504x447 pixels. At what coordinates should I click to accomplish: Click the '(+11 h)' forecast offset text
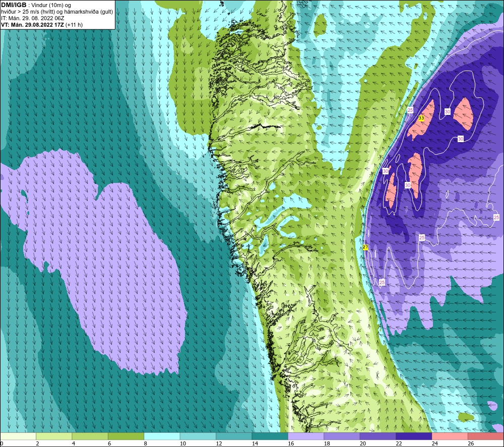[x=74, y=25]
